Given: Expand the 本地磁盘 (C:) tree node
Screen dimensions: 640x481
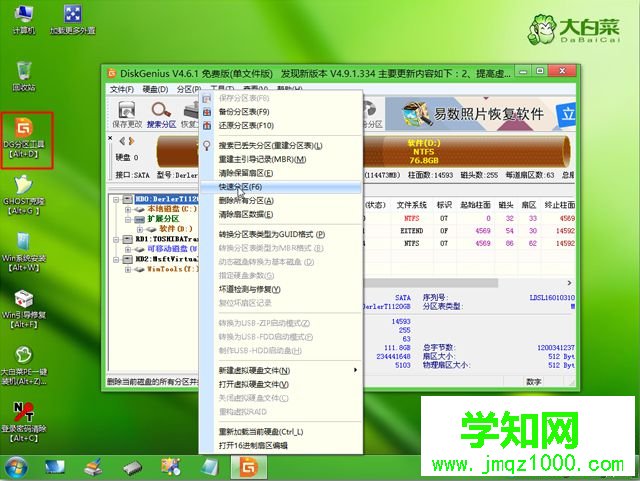Looking at the screenshot, I should pos(128,209).
